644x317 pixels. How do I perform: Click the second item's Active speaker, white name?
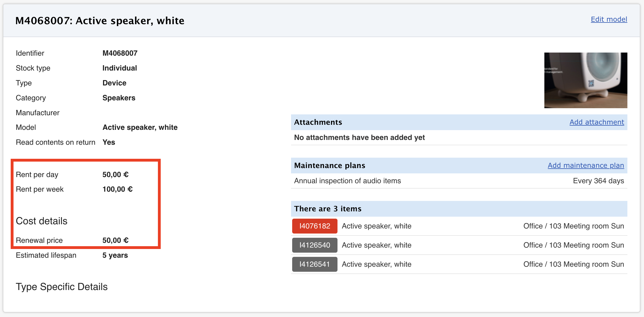point(376,245)
